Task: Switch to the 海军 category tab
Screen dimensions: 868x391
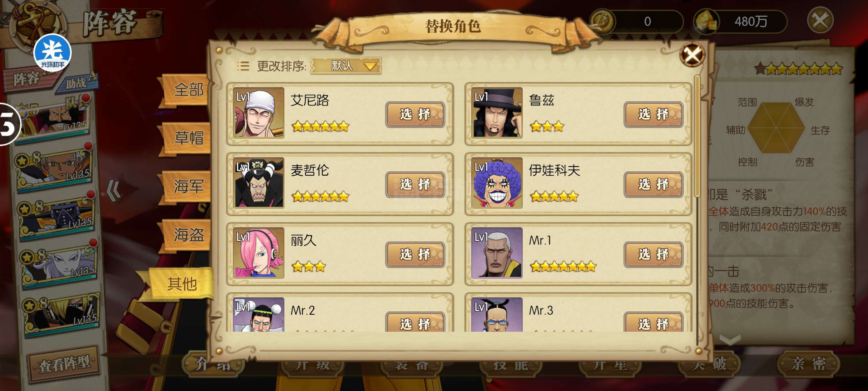Action: [x=187, y=187]
